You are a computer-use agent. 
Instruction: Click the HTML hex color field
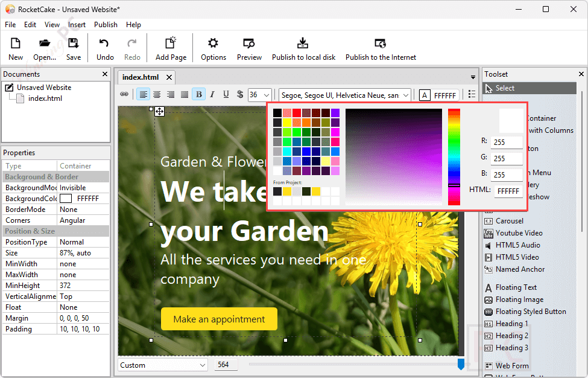coord(508,191)
